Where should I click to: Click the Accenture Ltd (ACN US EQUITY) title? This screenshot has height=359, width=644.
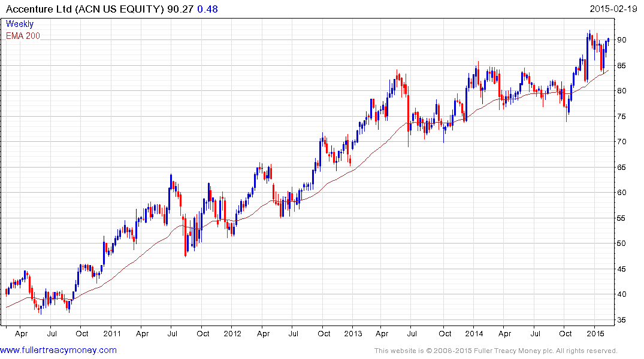tap(85, 9)
